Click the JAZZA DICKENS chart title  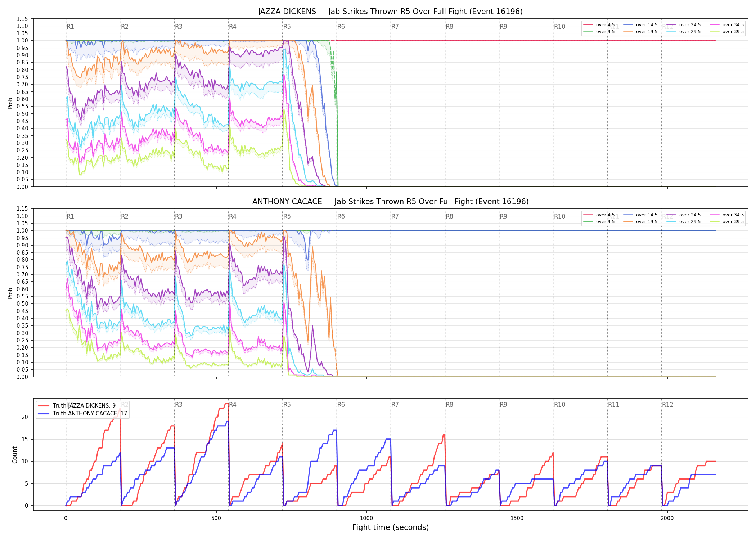tap(390, 12)
